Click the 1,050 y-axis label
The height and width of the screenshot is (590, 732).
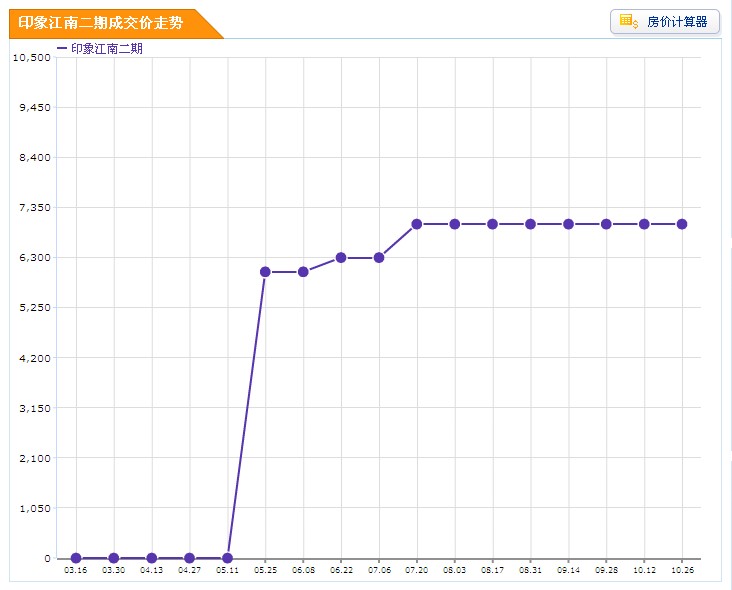tap(35, 508)
